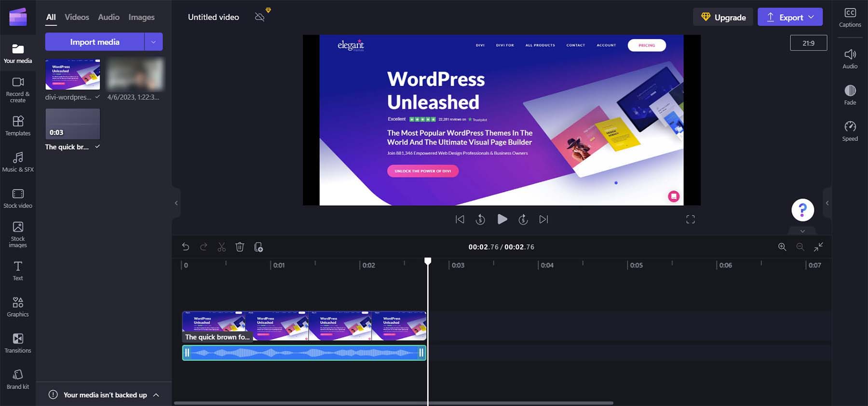Open the Transitions panel in sidebar
The width and height of the screenshot is (868, 406).
pos(18,343)
